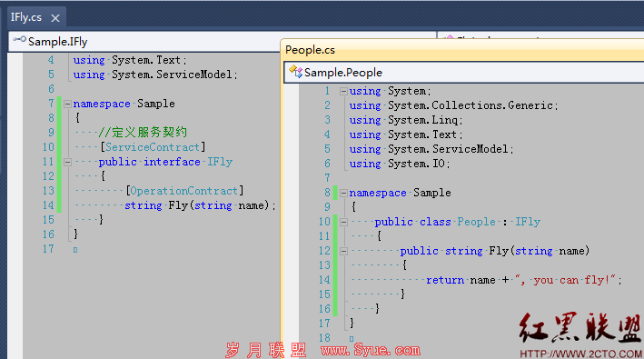Image resolution: width=644 pixels, height=359 pixels.
Task: Click the interface icon beside Sample.IFly
Action: tap(19, 39)
